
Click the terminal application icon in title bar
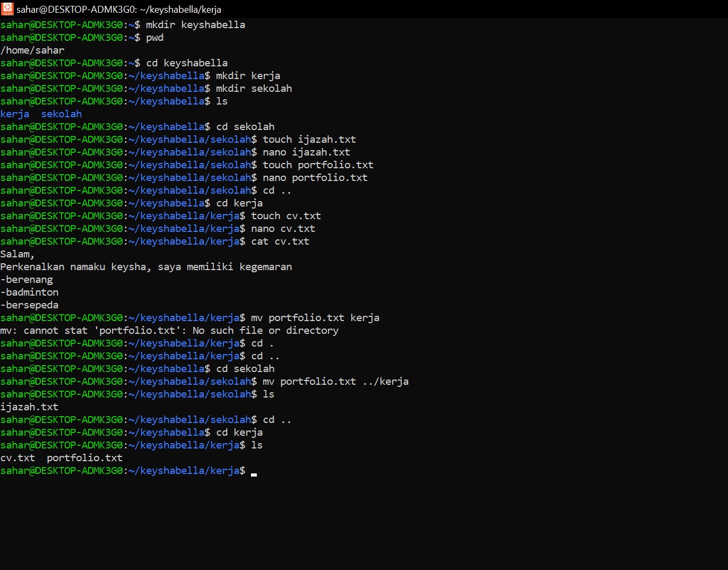tap(7, 8)
